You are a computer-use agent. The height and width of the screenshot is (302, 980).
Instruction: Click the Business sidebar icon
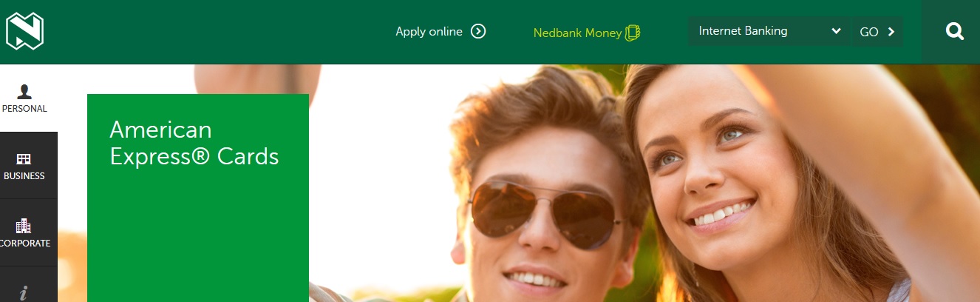[x=24, y=158]
